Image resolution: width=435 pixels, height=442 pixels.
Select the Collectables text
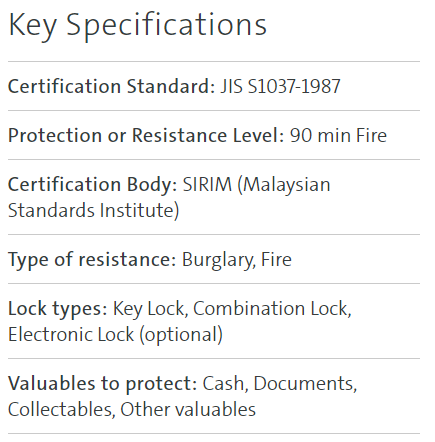point(61,409)
